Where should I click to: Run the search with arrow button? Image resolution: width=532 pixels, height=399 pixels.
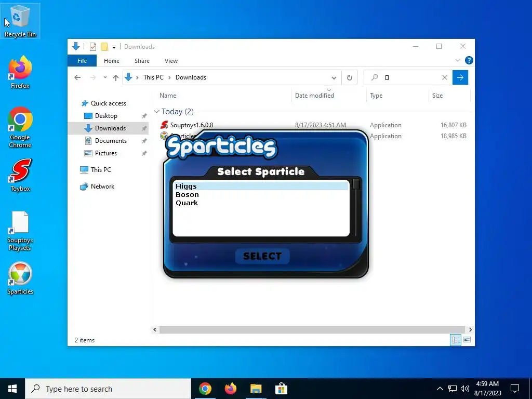click(x=460, y=78)
